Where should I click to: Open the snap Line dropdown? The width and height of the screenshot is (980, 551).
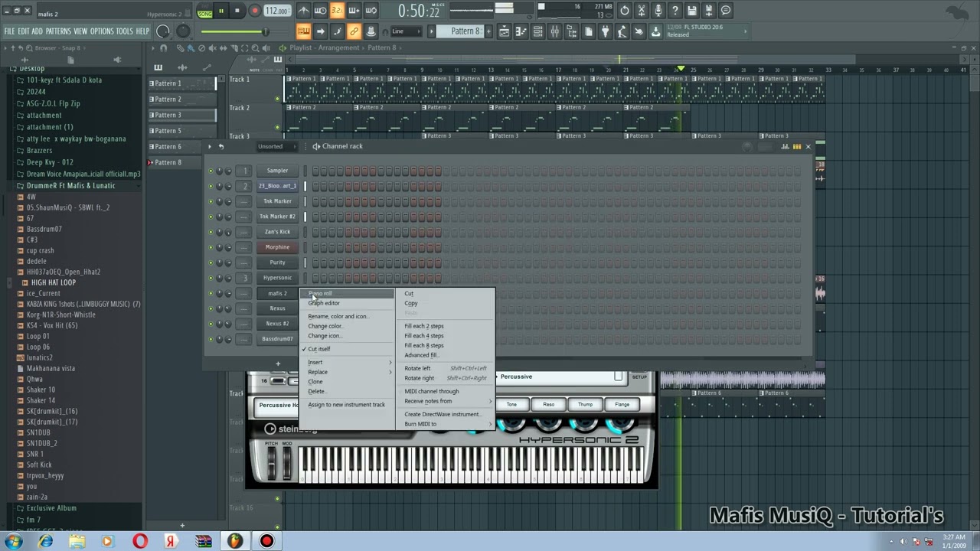point(406,31)
